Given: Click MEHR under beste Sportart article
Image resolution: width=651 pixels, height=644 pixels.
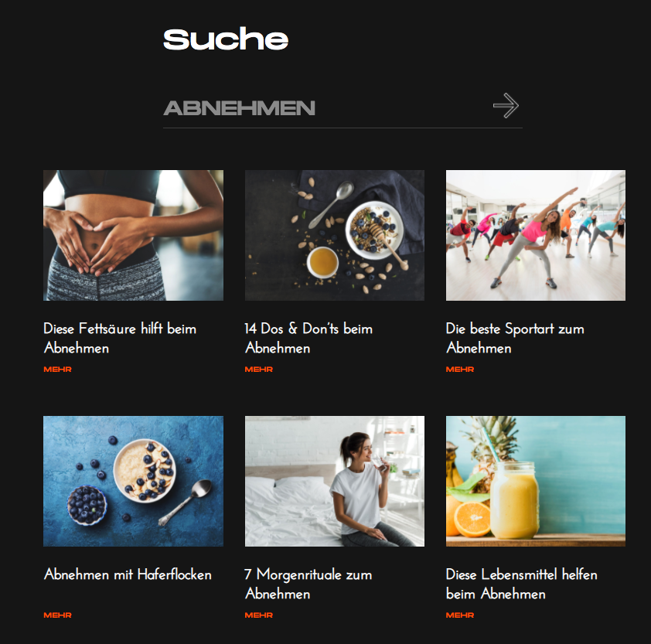Looking at the screenshot, I should click(x=460, y=369).
